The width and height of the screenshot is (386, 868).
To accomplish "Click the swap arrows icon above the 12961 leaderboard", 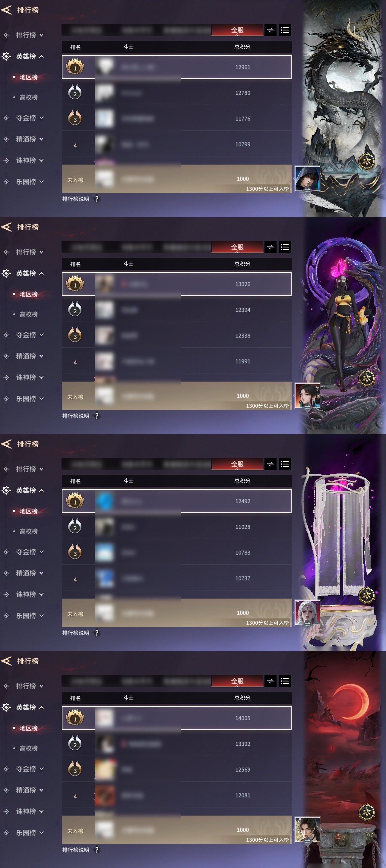I will 271,30.
